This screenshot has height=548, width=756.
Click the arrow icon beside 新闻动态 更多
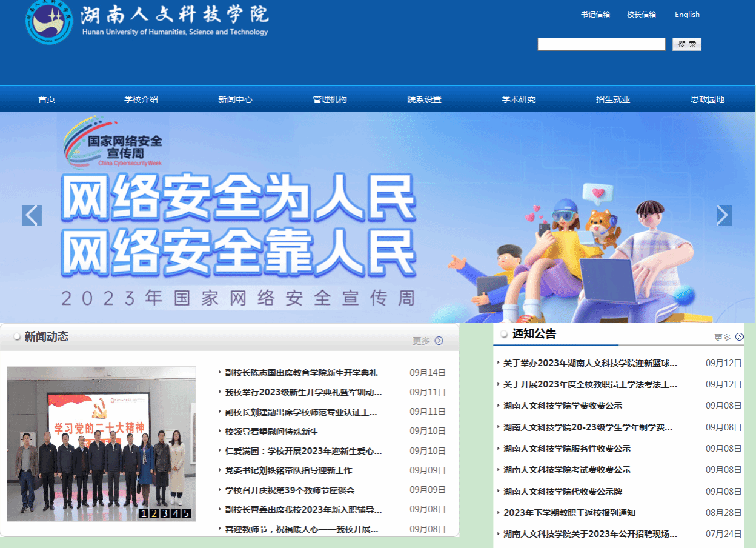point(439,341)
